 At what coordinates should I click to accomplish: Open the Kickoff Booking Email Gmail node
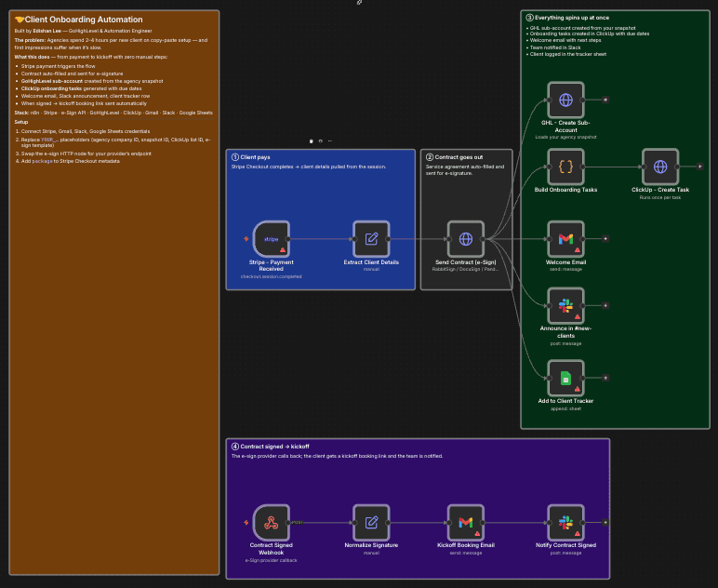[466, 523]
